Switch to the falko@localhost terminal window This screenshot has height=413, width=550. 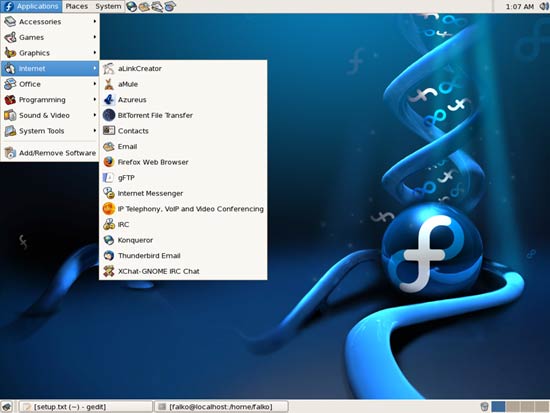coord(221,407)
